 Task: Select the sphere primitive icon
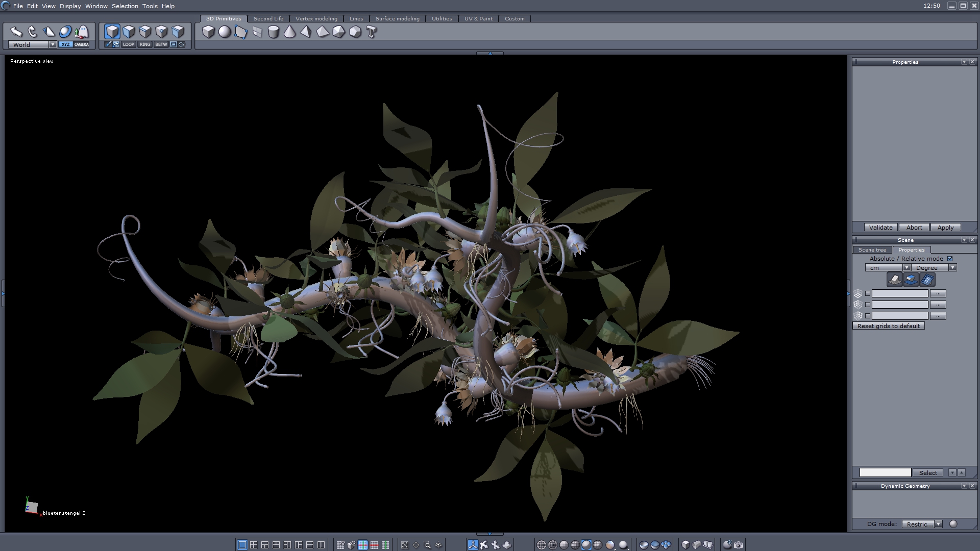point(225,32)
